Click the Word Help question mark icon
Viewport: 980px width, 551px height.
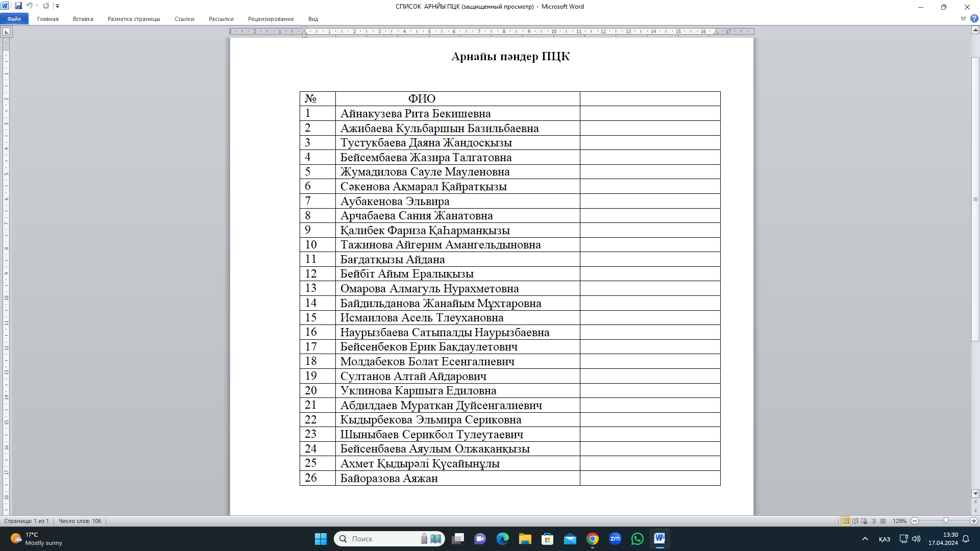[974, 18]
